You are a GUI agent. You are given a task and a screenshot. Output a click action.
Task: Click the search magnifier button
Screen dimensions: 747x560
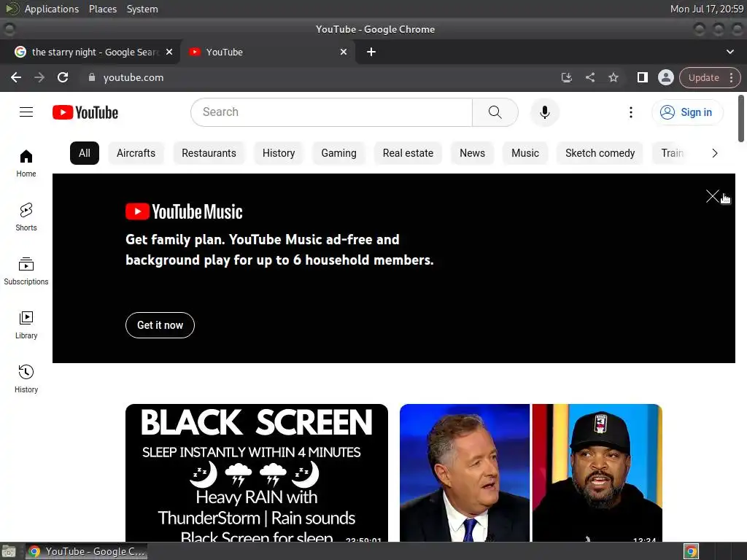(x=495, y=112)
